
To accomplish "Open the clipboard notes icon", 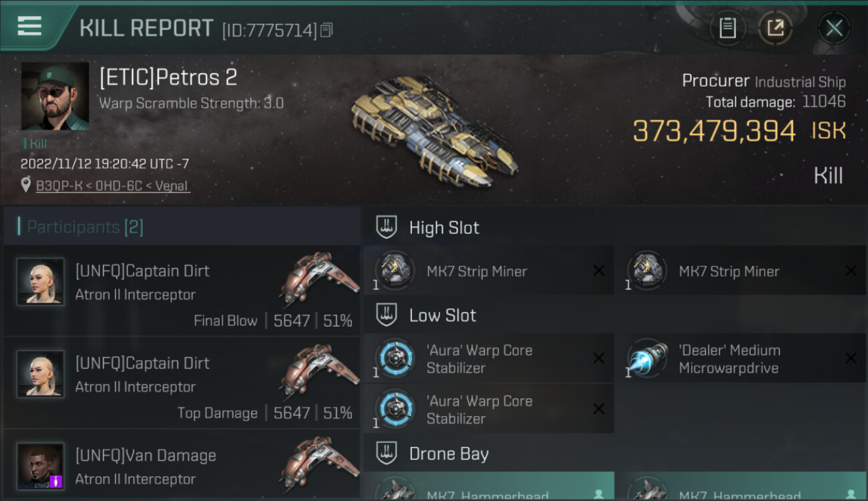I will (x=727, y=28).
